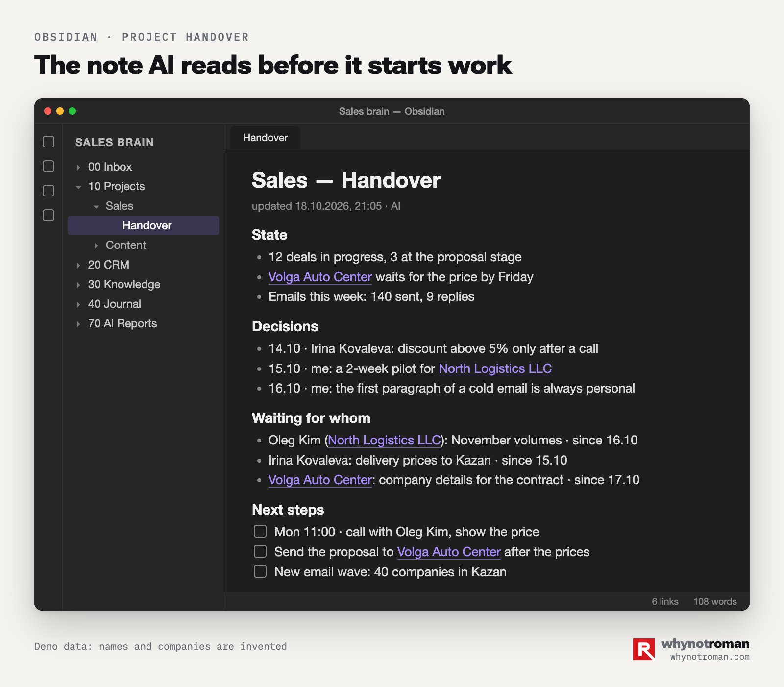Viewport: 784px width, 687px height.
Task: Click the SALES BRAIN vault title
Action: point(114,142)
